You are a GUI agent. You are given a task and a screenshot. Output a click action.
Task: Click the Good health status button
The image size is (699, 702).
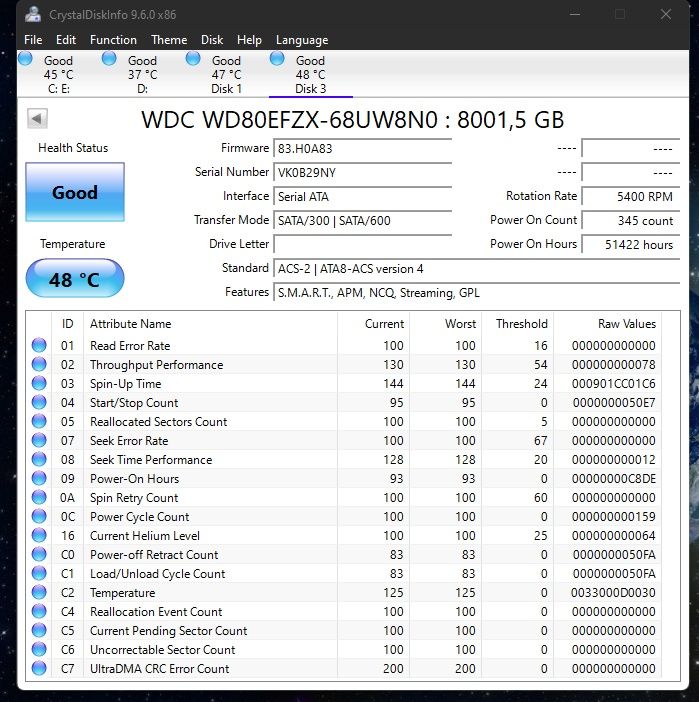(x=75, y=192)
